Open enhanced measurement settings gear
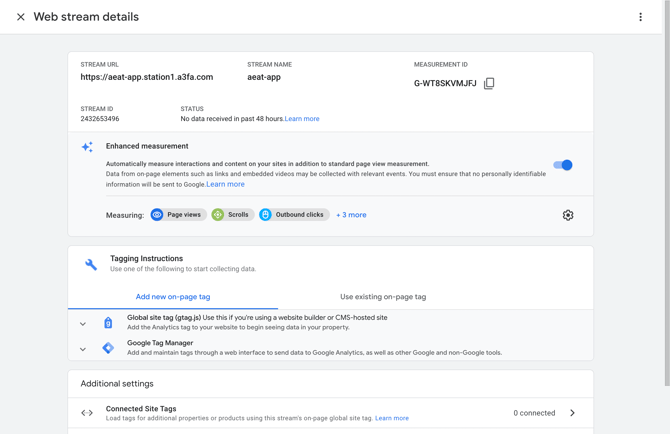Screen dimensions: 670x434 (568, 215)
